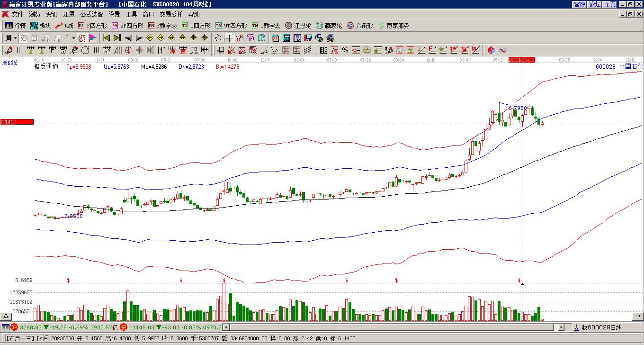The image size is (644, 345).
Task: Click the 客服 button
Action: [580, 4]
